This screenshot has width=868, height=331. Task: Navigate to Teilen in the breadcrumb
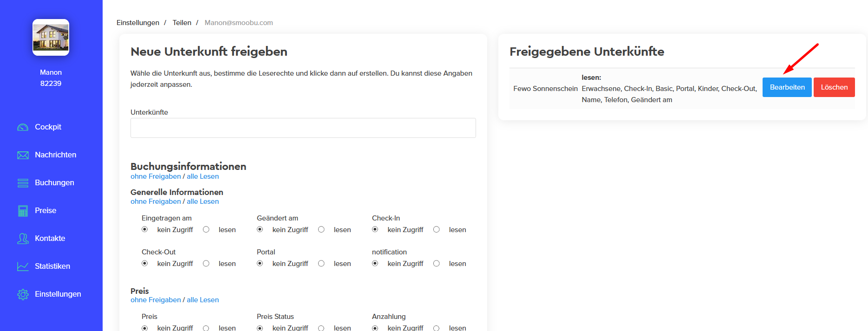[x=182, y=23]
